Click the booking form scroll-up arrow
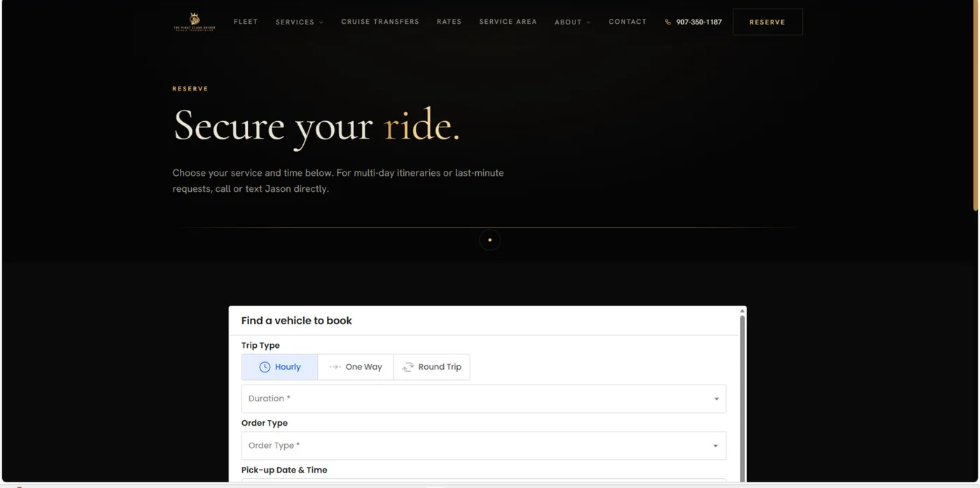The height and width of the screenshot is (488, 980). click(742, 311)
